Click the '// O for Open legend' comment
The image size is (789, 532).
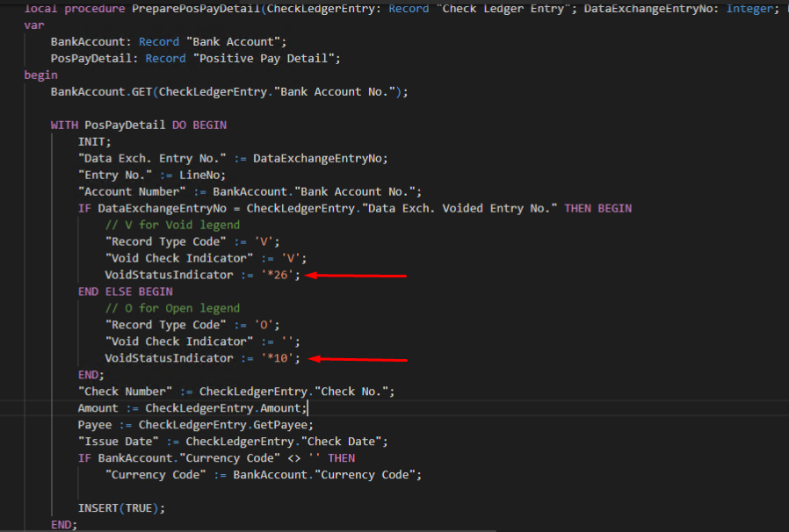(x=172, y=308)
